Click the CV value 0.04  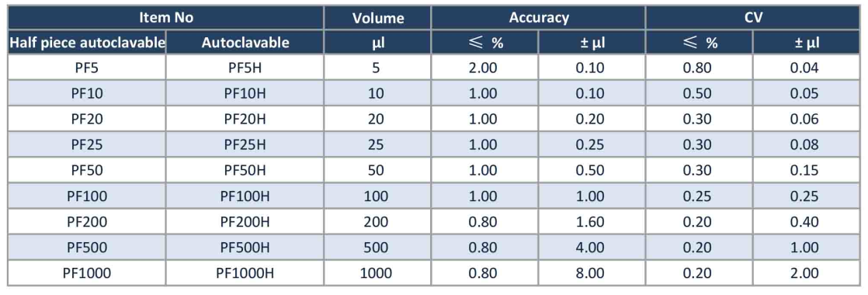(807, 68)
